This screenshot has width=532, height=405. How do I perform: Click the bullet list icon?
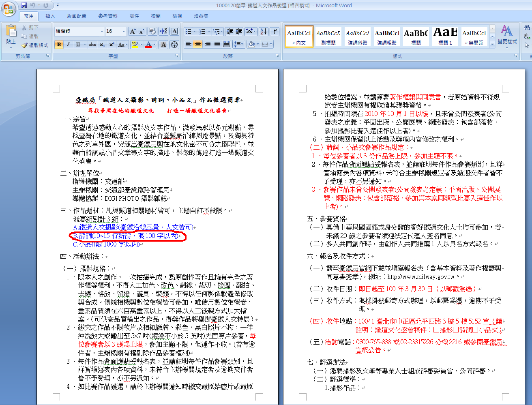point(189,32)
